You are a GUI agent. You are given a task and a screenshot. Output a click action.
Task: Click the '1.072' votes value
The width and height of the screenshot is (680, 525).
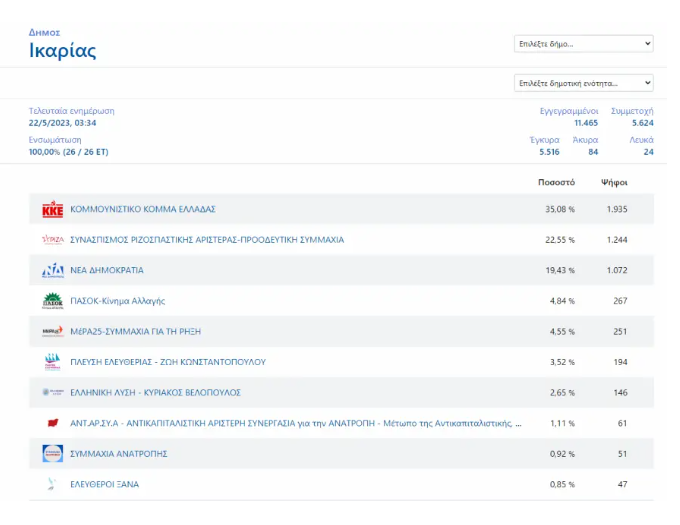[x=617, y=271]
